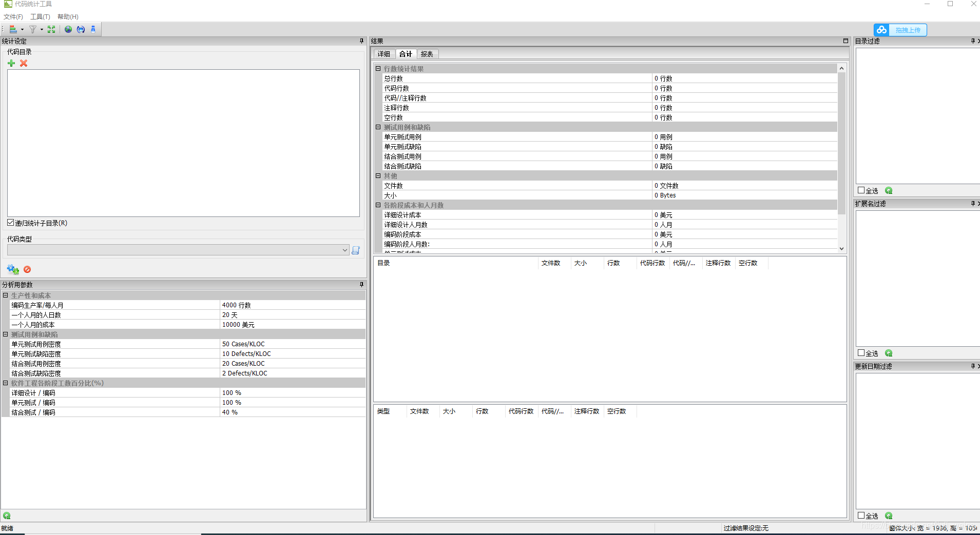This screenshot has width=980, height=535.
Task: Click the maximize icon on 结果 panel
Action: coord(846,41)
